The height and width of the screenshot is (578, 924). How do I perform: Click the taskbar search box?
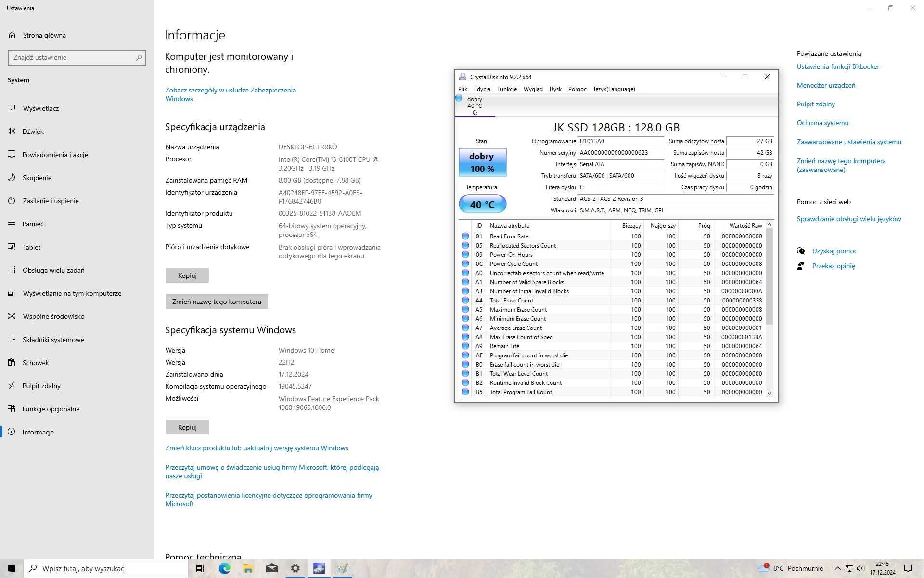106,568
